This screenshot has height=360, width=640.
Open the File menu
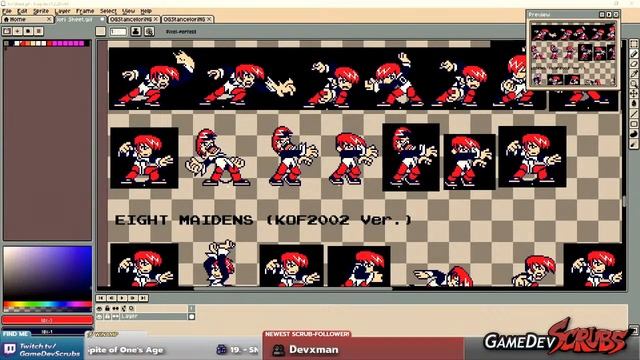[7, 11]
